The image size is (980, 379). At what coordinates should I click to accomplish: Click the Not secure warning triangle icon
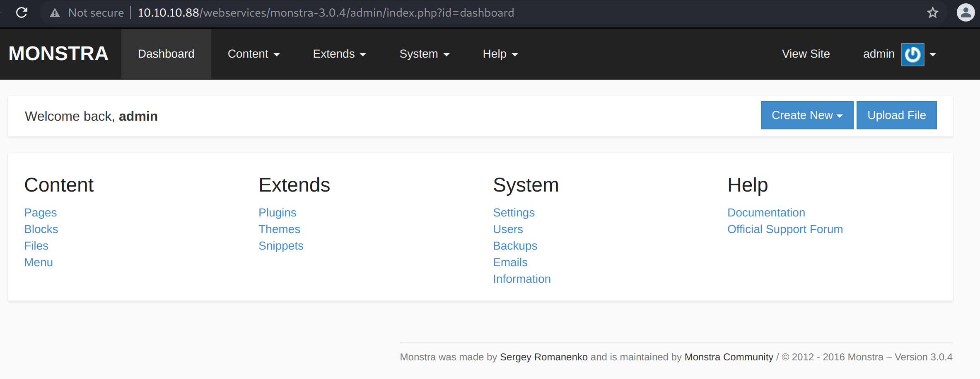(x=55, y=13)
